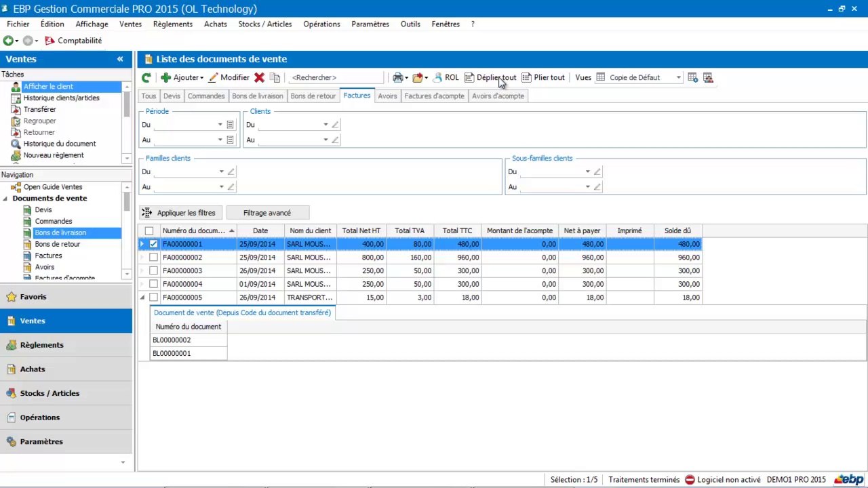Open the Achats section
Viewport: 868px width, 488px height.
point(66,369)
